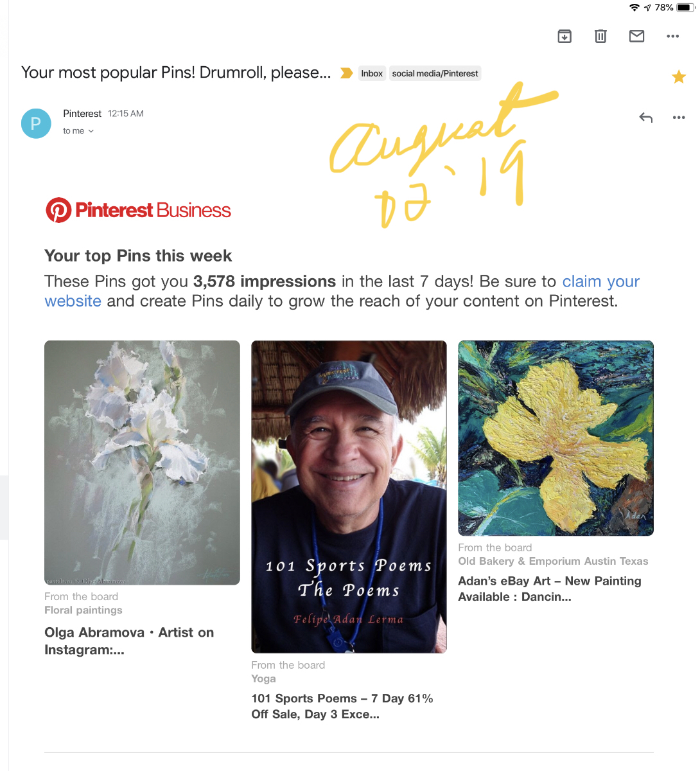Click the yellow importance marker arrow
Screen dimensions: 700x771
(346, 73)
